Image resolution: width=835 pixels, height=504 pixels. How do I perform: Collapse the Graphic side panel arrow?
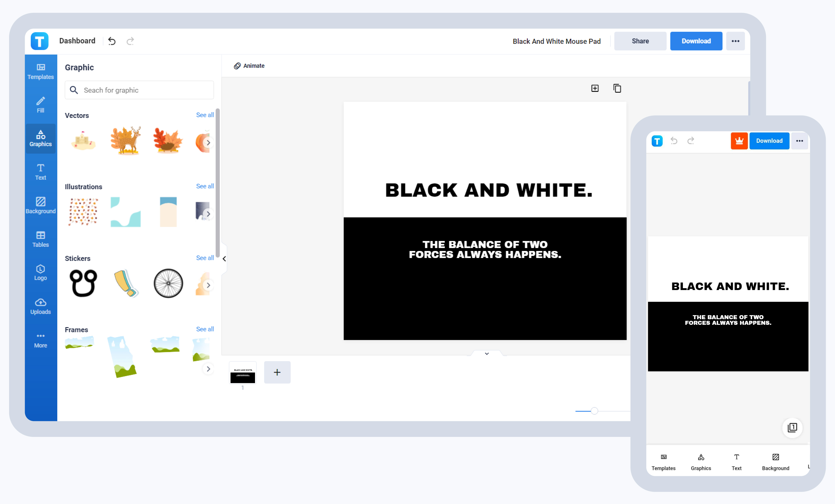[224, 259]
